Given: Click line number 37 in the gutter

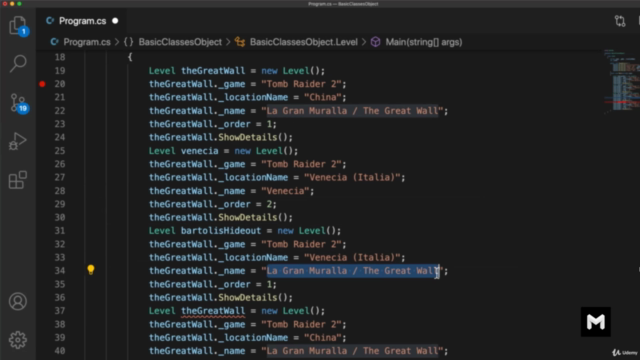Looking at the screenshot, I should (x=60, y=311).
